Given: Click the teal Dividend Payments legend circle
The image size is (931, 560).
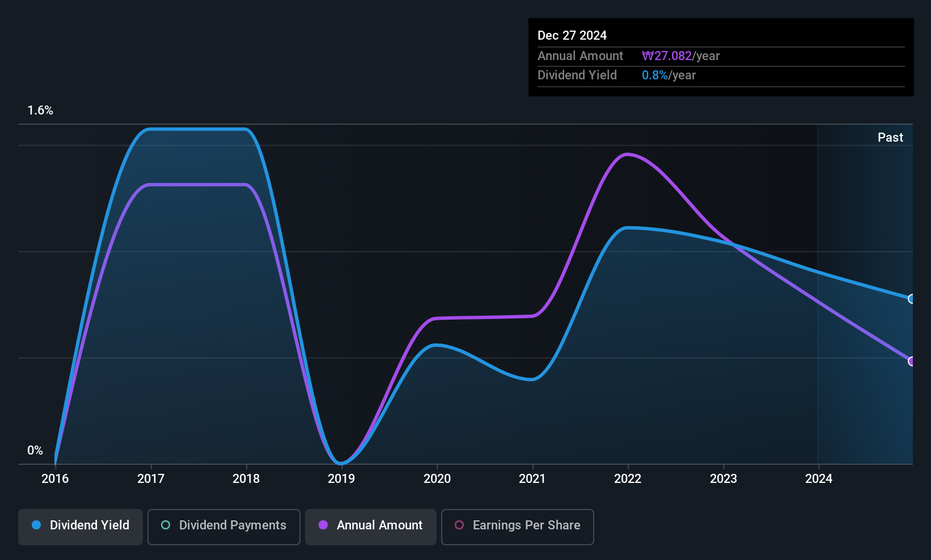Looking at the screenshot, I should (166, 525).
